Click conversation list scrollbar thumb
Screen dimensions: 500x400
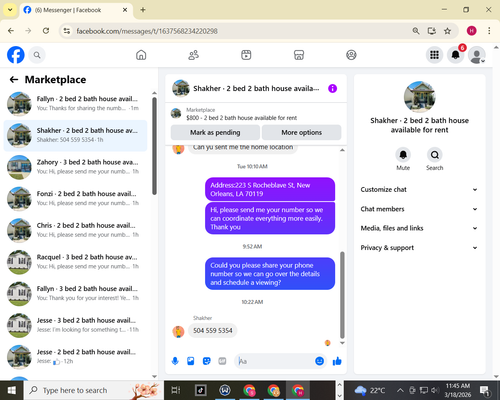pyautogui.click(x=154, y=146)
